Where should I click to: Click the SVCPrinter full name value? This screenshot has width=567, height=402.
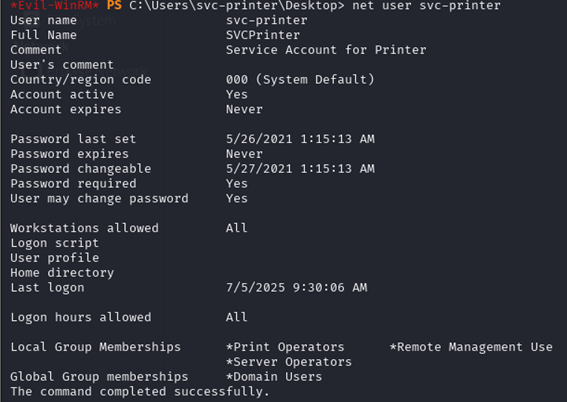pos(263,35)
